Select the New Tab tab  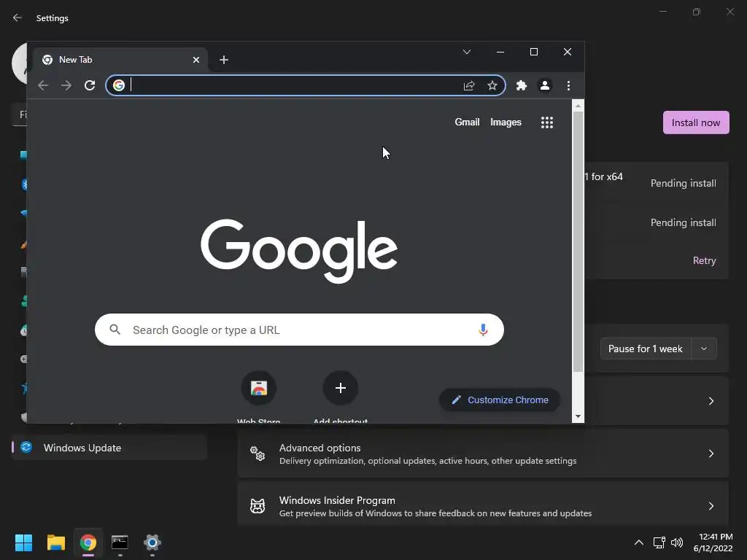121,60
